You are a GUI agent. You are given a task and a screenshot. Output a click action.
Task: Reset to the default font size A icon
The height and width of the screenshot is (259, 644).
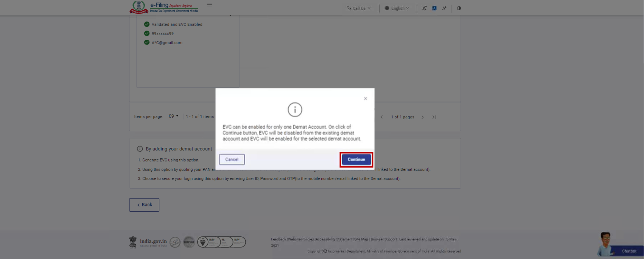pos(434,8)
